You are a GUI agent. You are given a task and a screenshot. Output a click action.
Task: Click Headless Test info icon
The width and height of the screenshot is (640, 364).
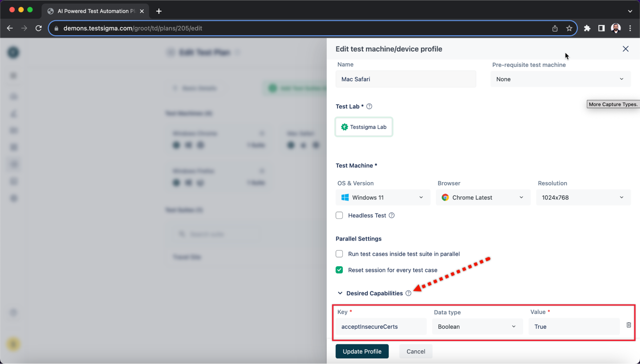(x=392, y=215)
